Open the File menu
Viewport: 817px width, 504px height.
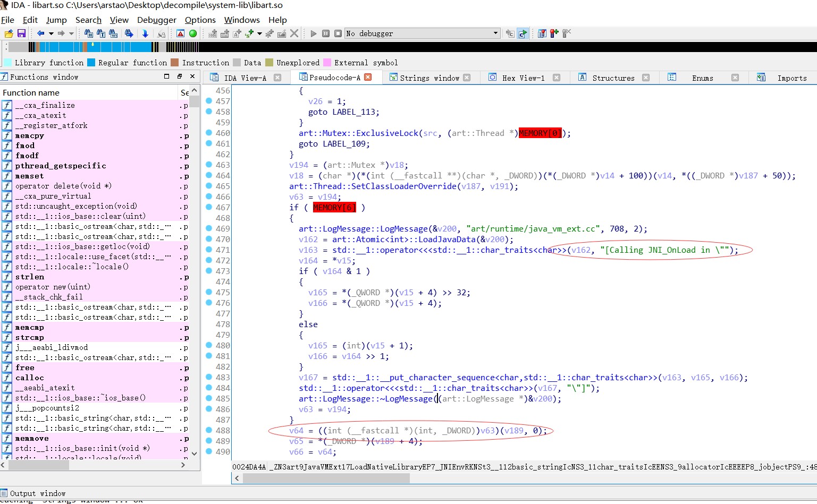point(7,20)
